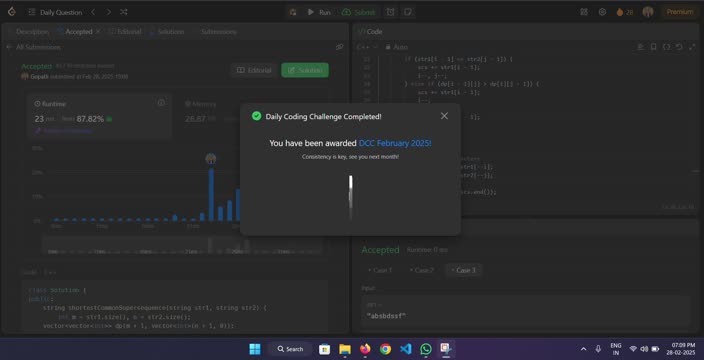Switch to the Editorial tab

(125, 31)
